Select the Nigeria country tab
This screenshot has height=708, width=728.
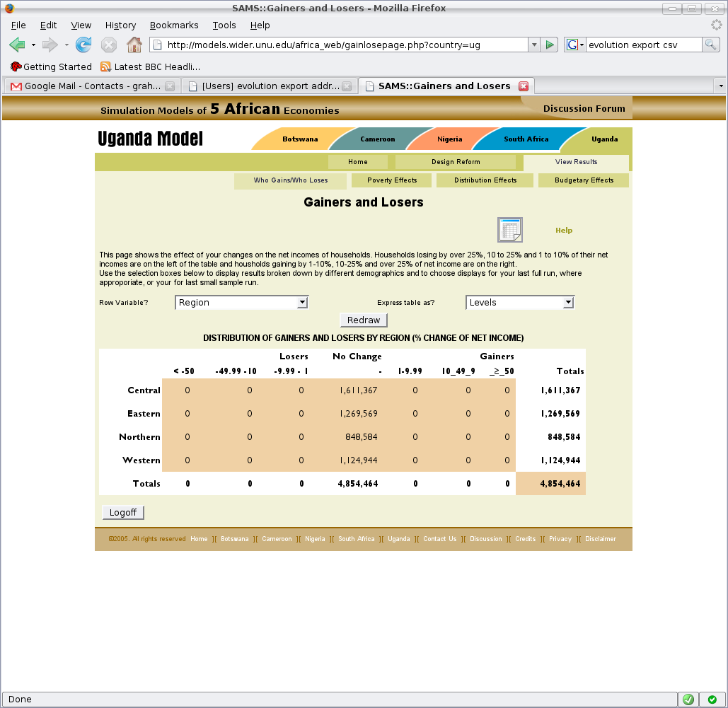449,139
